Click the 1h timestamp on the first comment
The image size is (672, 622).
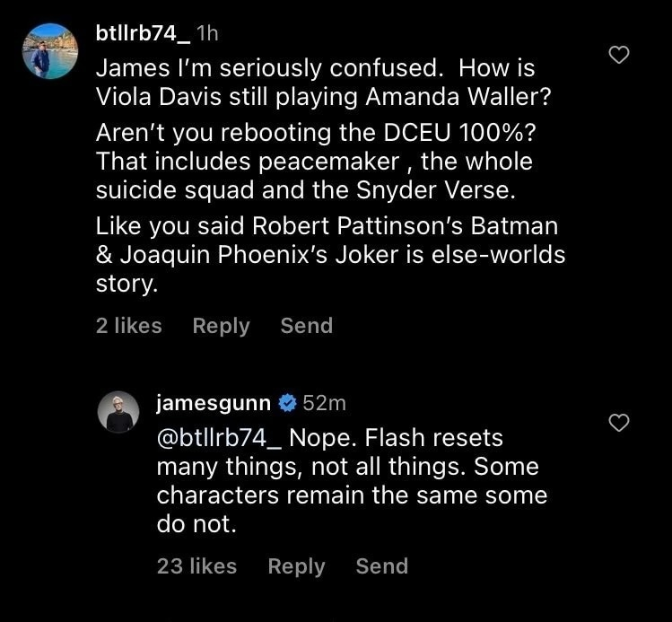207,33
